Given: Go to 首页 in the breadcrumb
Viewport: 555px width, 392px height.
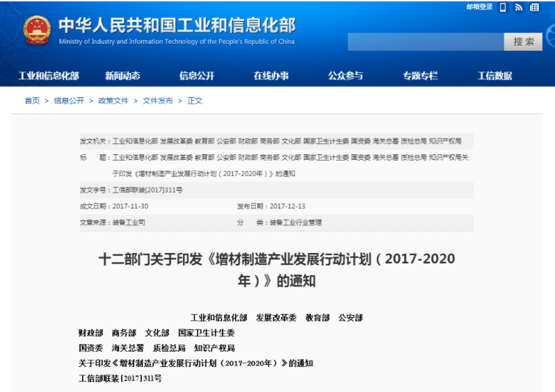Looking at the screenshot, I should click(x=32, y=101).
